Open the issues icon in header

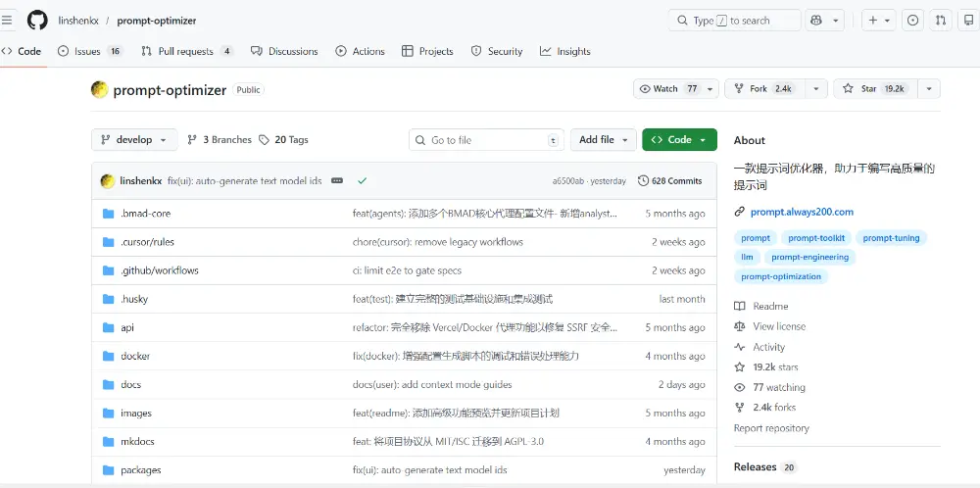pyautogui.click(x=912, y=20)
